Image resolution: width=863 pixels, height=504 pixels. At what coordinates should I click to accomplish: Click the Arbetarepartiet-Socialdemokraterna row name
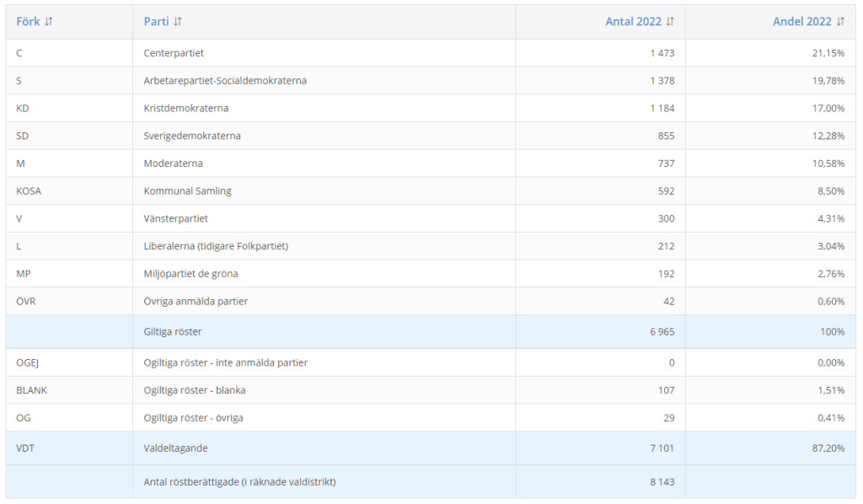pos(225,81)
